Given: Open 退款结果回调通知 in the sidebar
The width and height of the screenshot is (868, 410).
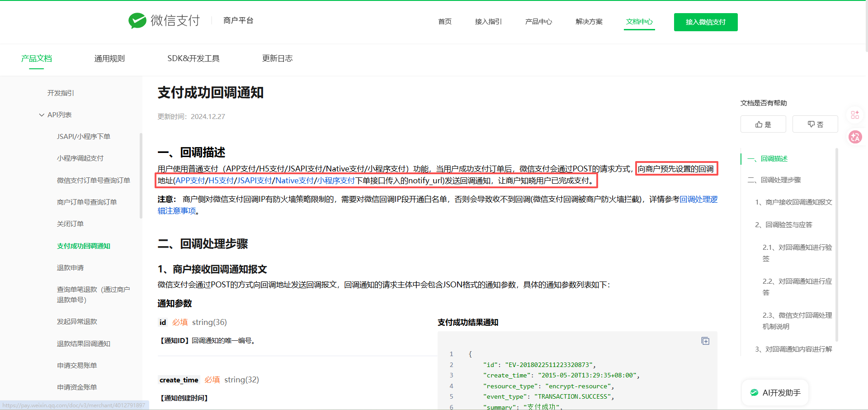Looking at the screenshot, I should tap(84, 343).
